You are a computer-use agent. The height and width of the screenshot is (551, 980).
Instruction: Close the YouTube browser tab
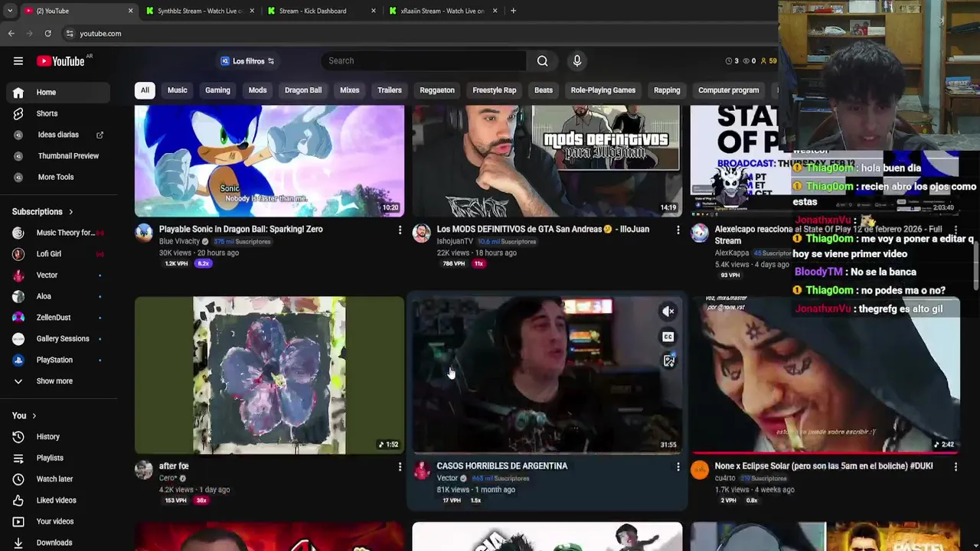130,11
